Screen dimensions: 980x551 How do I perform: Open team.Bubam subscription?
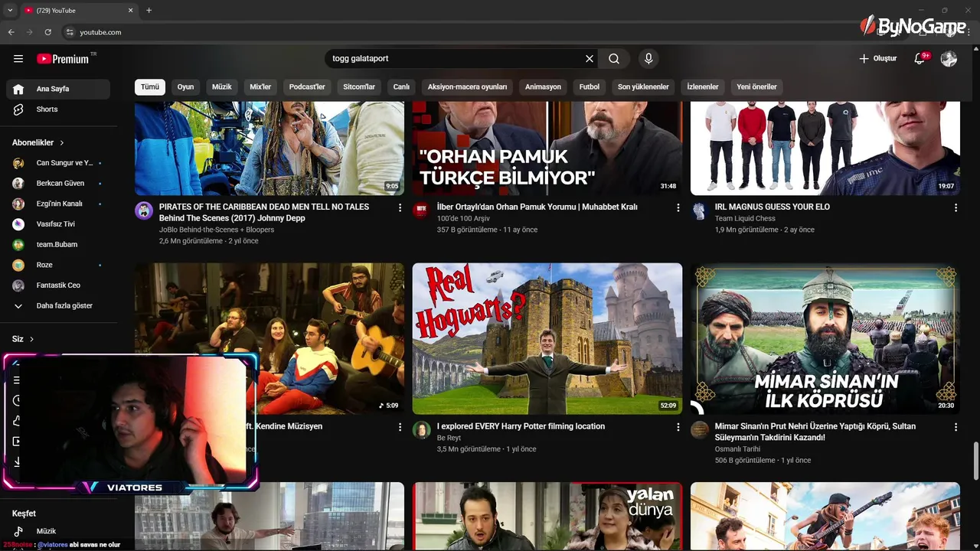[58, 245]
